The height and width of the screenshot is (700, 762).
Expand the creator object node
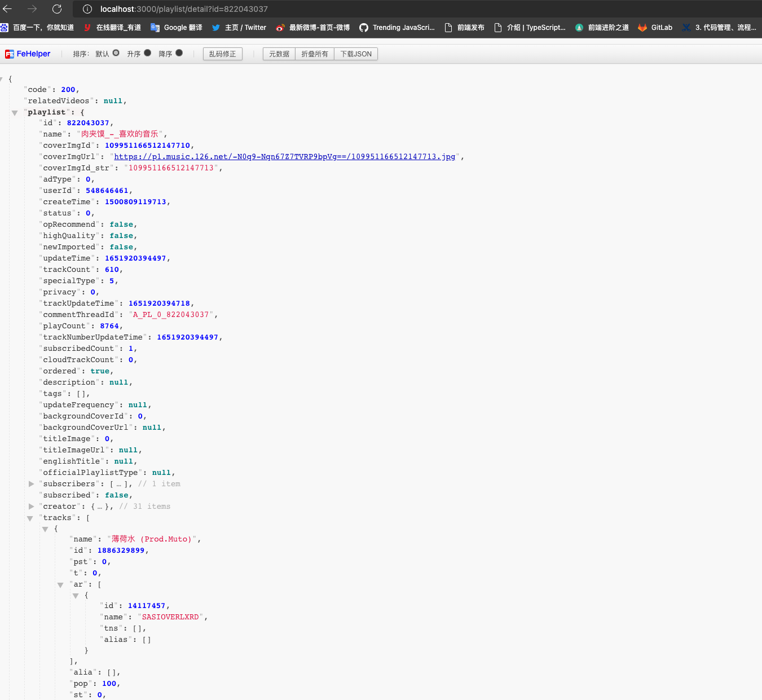coord(31,506)
